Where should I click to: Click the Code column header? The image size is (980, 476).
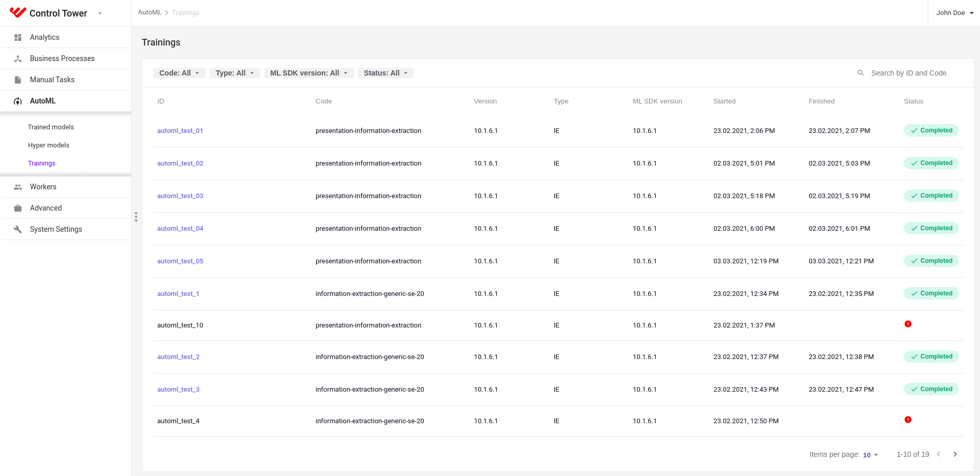coord(323,101)
